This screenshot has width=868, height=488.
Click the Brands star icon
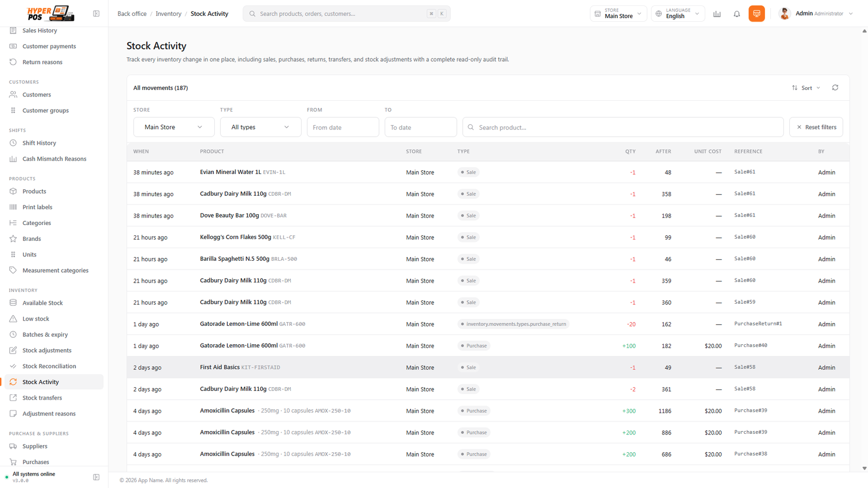click(x=13, y=239)
